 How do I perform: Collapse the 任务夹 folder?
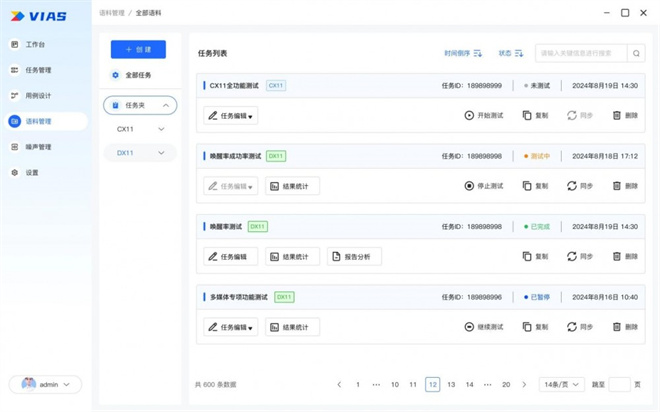click(x=165, y=105)
